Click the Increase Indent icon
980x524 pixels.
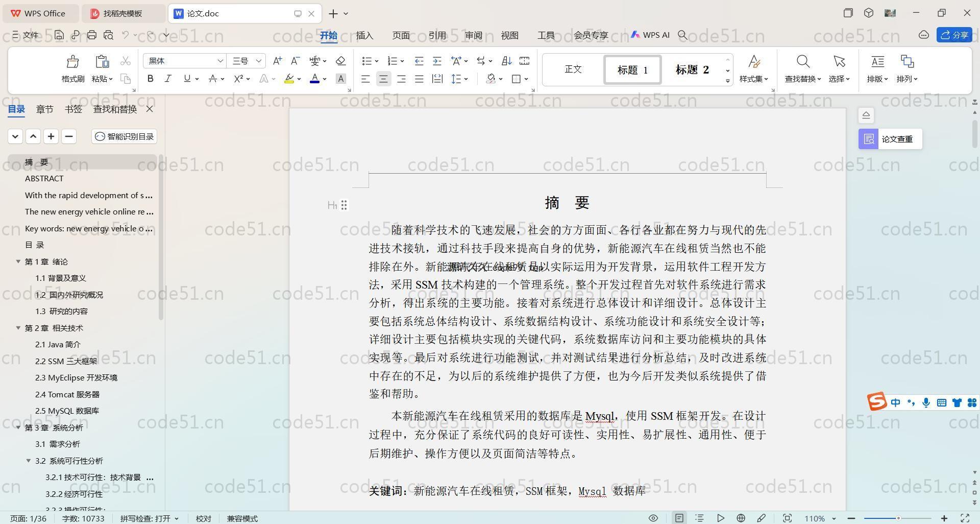437,61
